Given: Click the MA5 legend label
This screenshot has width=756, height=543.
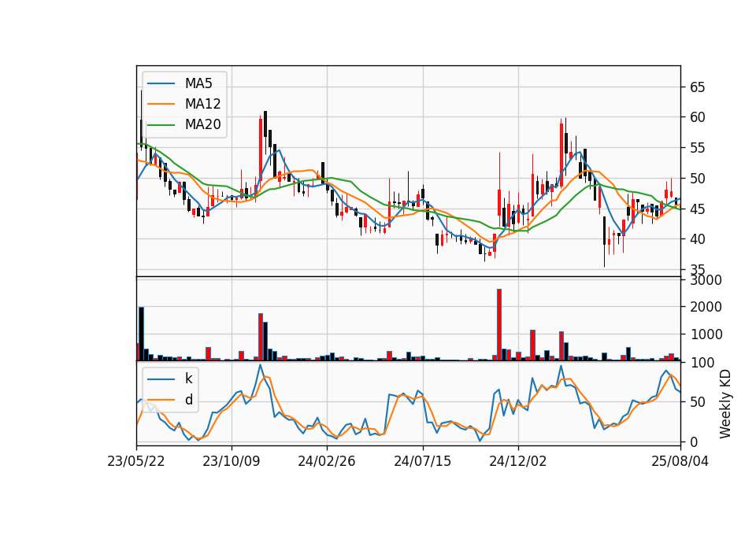Looking at the screenshot, I should coord(198,83).
